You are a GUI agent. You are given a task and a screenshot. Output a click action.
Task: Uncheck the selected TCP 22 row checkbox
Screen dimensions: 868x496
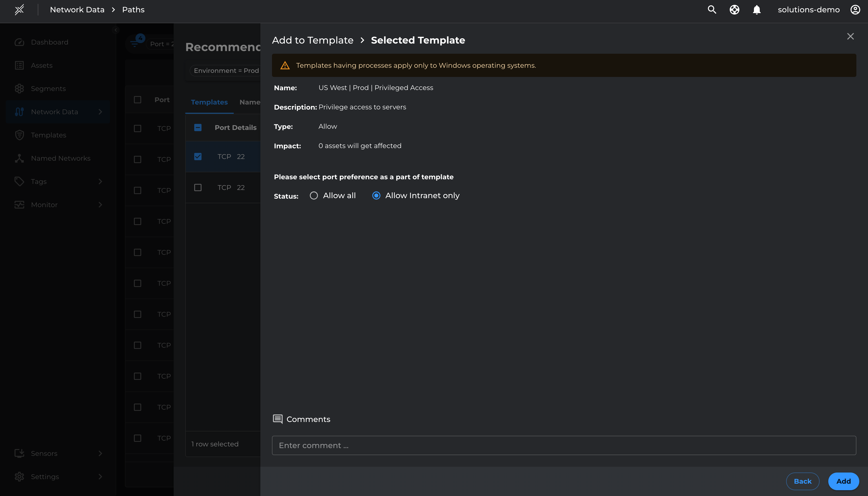point(198,156)
